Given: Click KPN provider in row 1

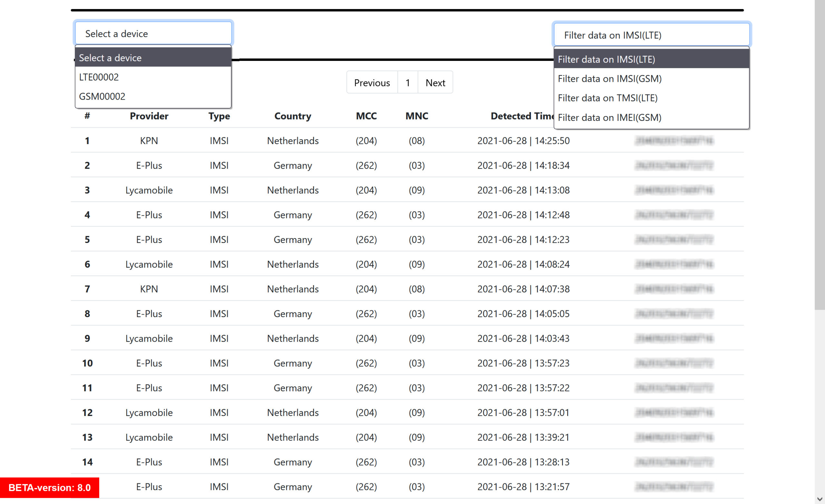Looking at the screenshot, I should 149,141.
